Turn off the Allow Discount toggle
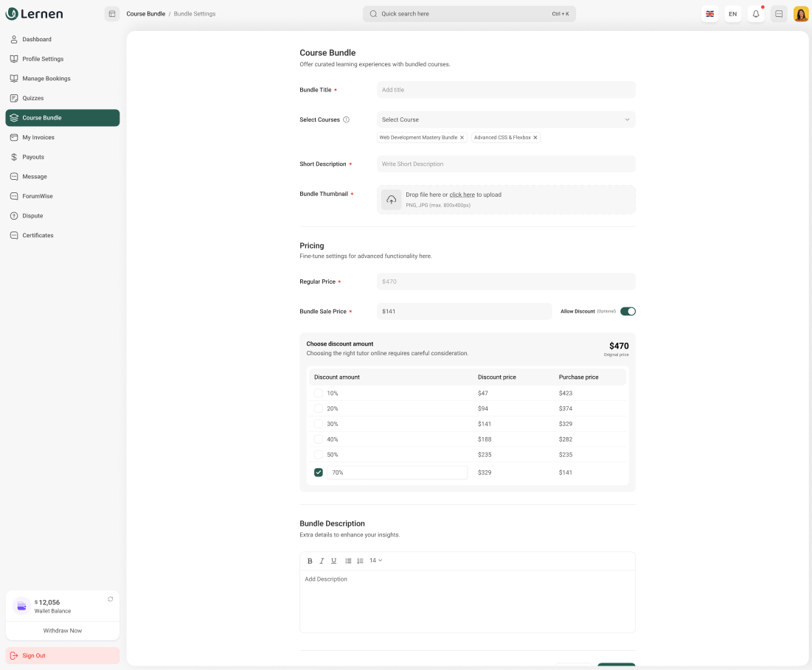The width and height of the screenshot is (812, 670). (628, 311)
